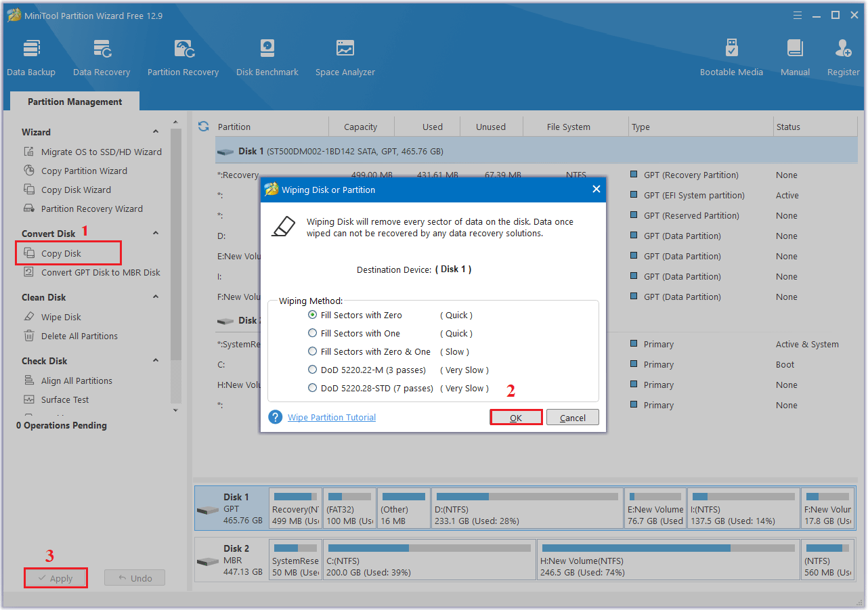Click the Undo button
The image size is (868, 610).
point(135,578)
